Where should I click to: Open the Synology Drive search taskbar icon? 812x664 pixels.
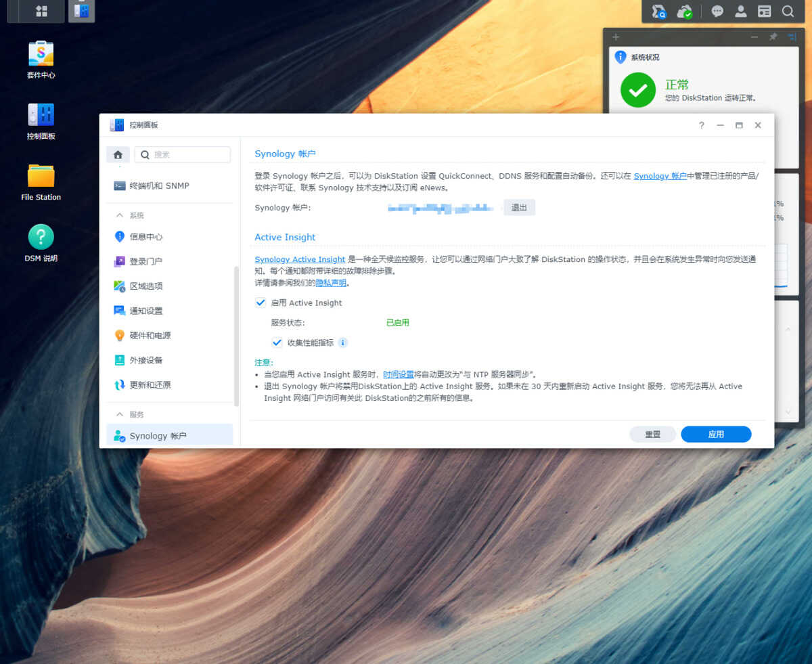click(658, 11)
